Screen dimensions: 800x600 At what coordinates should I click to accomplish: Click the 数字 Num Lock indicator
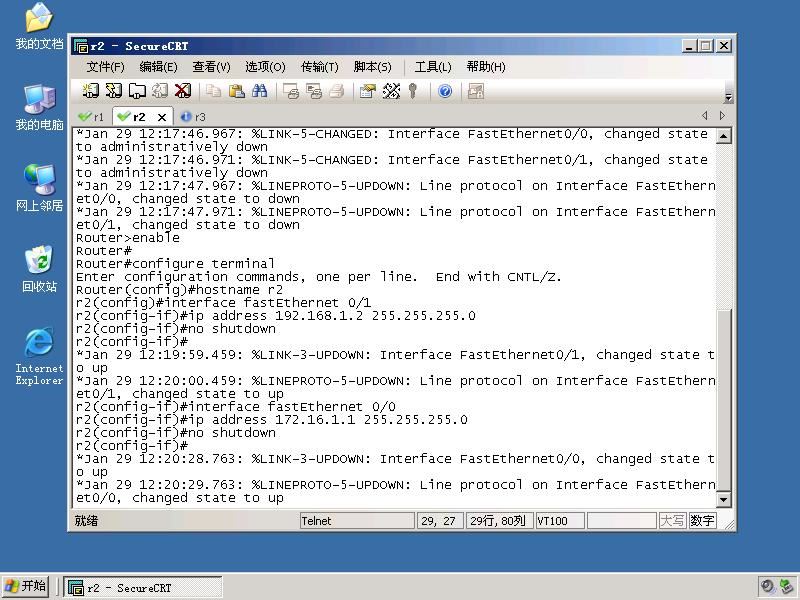[x=702, y=521]
